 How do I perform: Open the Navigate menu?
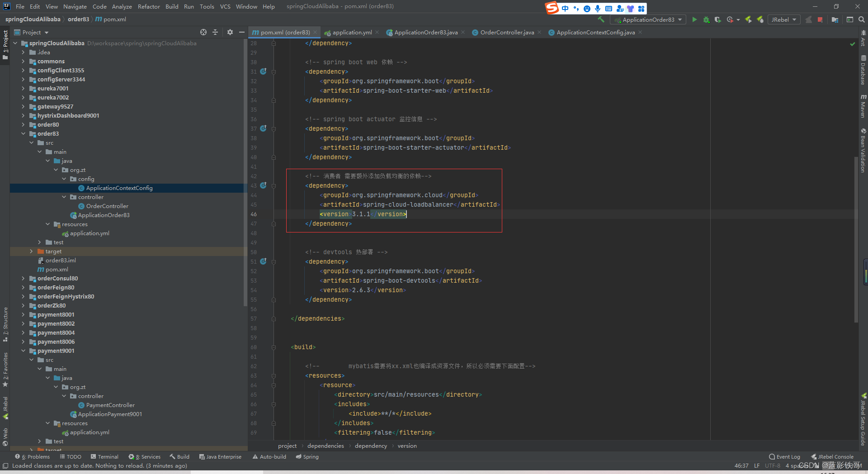tap(75, 6)
